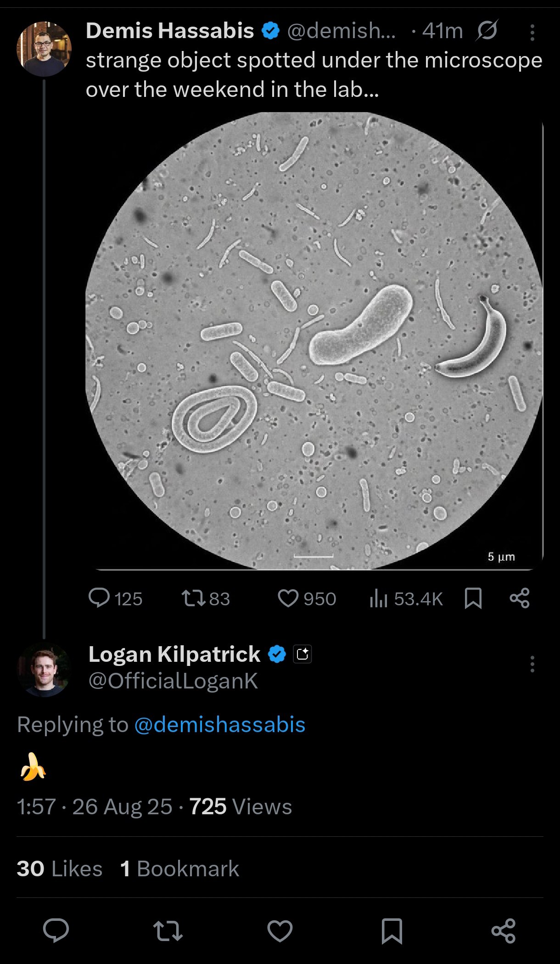560x964 pixels.
Task: Bookmark Demis Hassabis's microscope post
Action: pyautogui.click(x=473, y=598)
